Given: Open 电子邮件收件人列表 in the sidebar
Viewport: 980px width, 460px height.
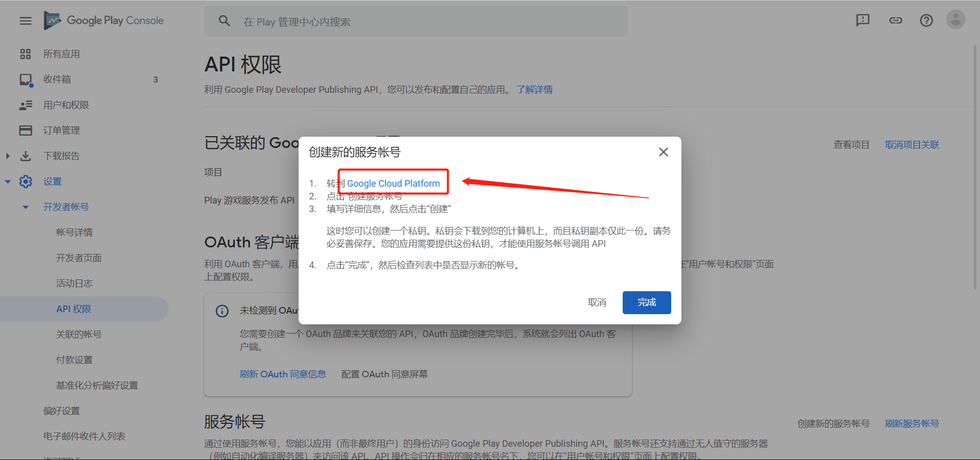Looking at the screenshot, I should click(x=84, y=437).
